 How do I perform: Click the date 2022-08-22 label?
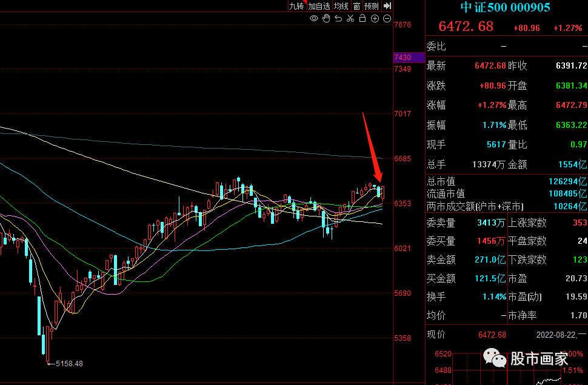point(556,335)
